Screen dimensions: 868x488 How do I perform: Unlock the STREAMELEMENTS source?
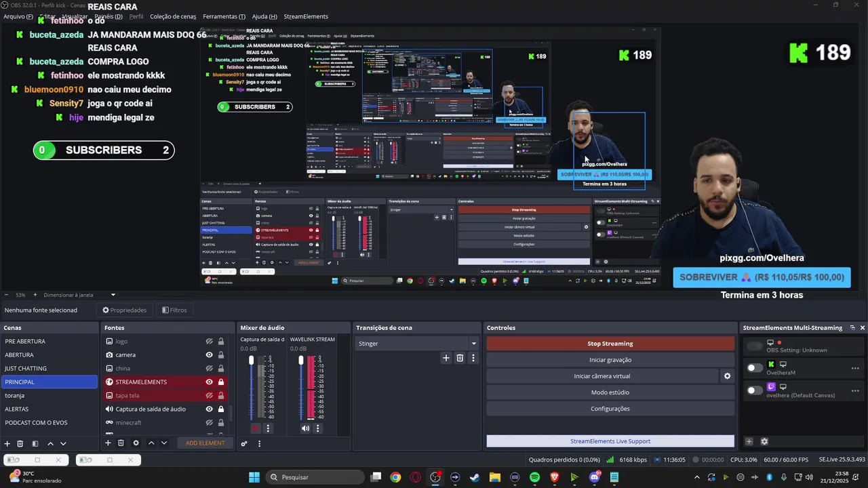[221, 382]
